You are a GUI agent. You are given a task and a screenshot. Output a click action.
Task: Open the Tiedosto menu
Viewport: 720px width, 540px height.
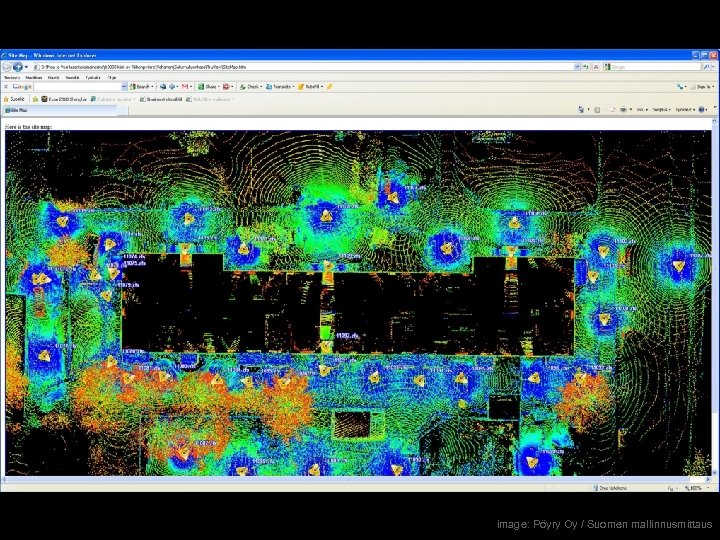[11, 78]
